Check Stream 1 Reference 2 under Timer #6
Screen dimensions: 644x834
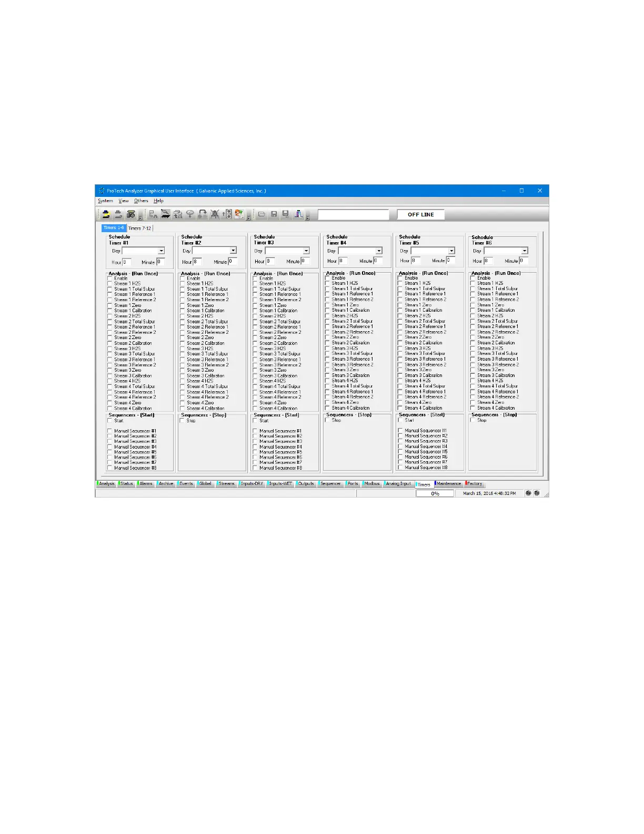pyautogui.click(x=473, y=300)
